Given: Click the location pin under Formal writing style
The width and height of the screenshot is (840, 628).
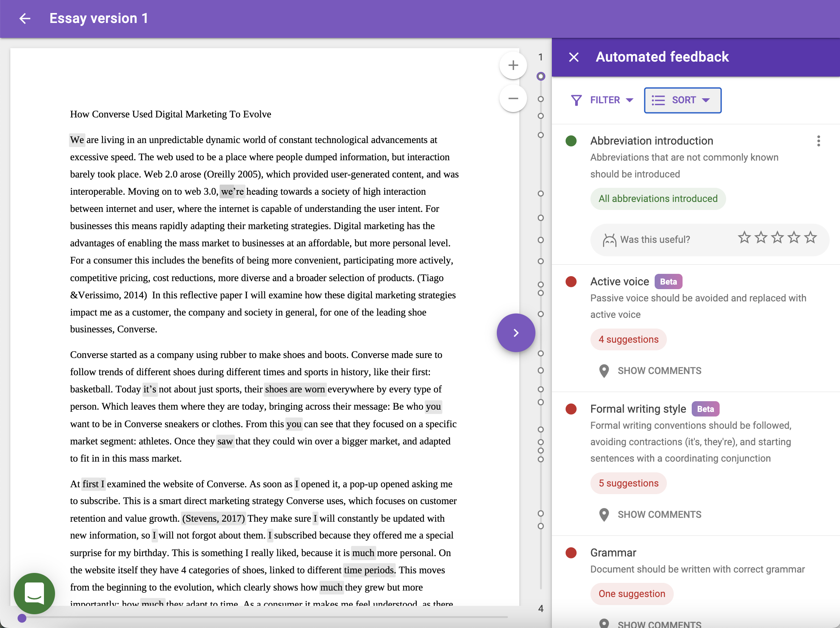Looking at the screenshot, I should [604, 514].
